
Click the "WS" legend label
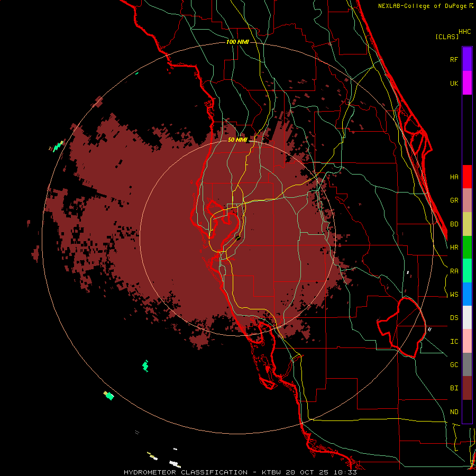454,295
